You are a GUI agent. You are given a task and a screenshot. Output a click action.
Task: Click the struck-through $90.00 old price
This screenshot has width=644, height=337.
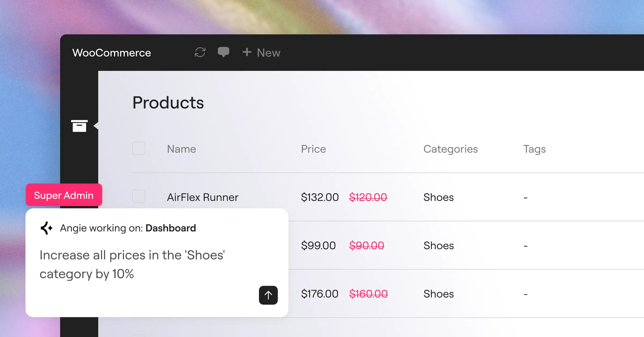click(x=367, y=246)
